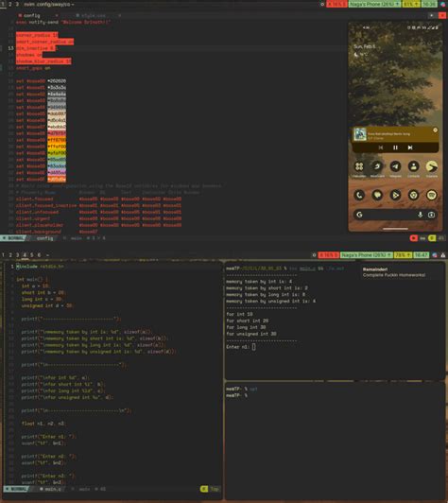Image resolution: width=448 pixels, height=503 pixels.
Task: Click the gray button left of red close button
Action: (x=432, y=15)
